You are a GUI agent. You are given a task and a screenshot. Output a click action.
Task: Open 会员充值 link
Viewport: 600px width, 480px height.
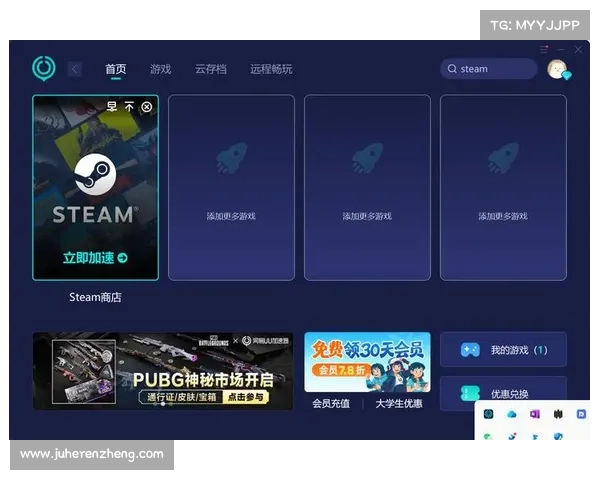pyautogui.click(x=331, y=403)
